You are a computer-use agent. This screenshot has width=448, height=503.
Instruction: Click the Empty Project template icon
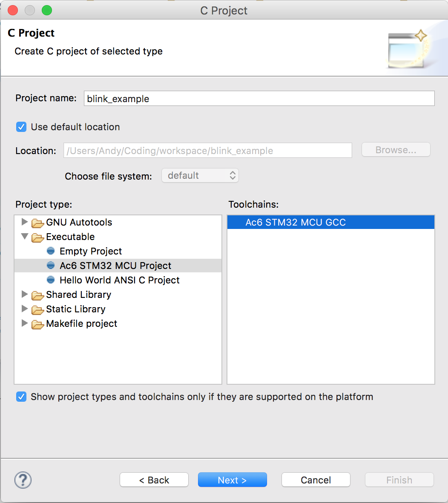coord(51,251)
